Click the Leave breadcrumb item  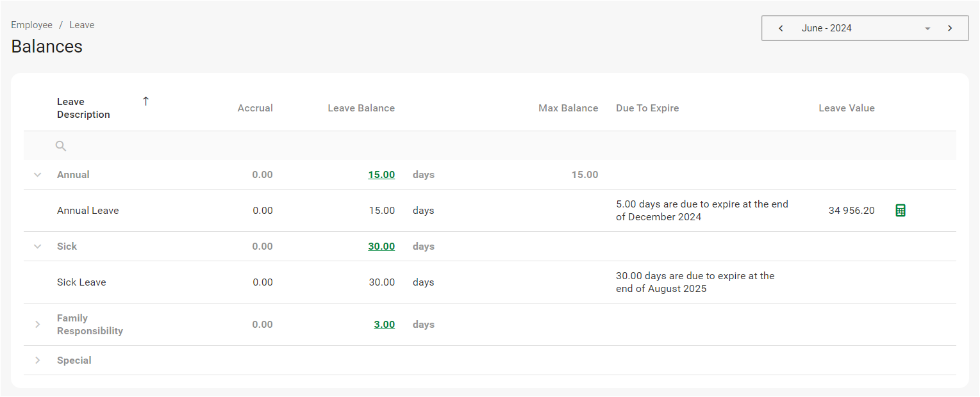[x=82, y=25]
